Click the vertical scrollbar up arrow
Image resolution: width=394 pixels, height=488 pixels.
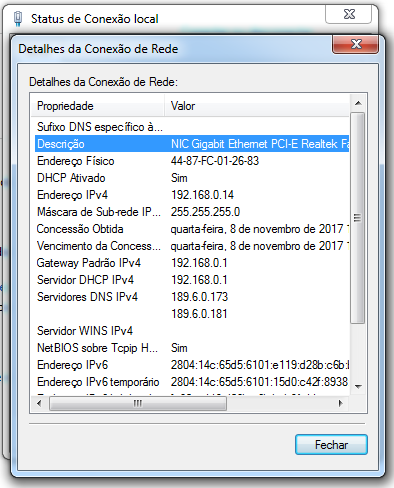(x=358, y=103)
